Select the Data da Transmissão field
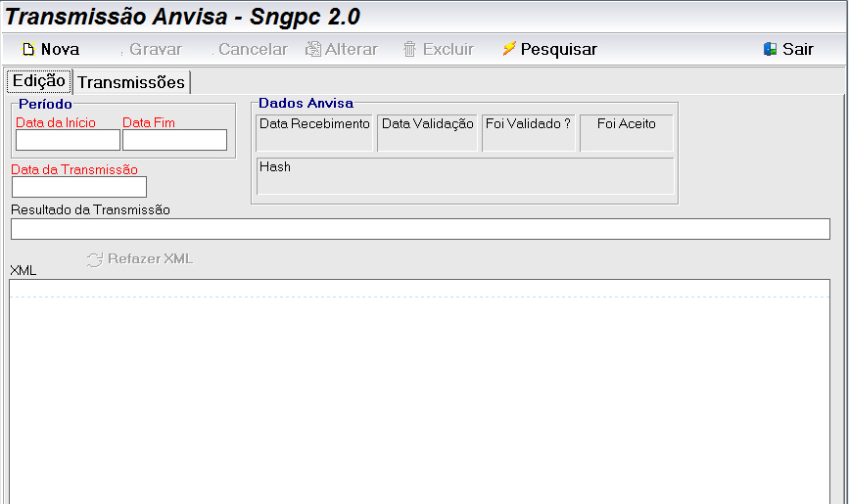 [x=79, y=187]
